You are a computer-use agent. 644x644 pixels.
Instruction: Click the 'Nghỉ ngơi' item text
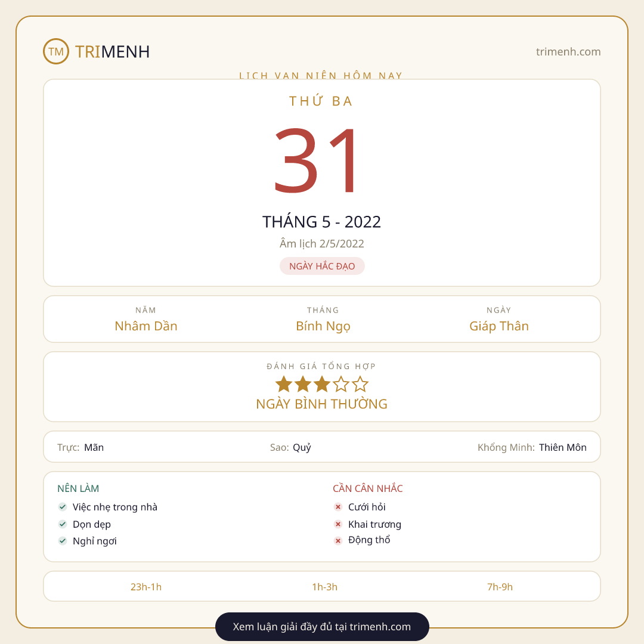point(94,541)
